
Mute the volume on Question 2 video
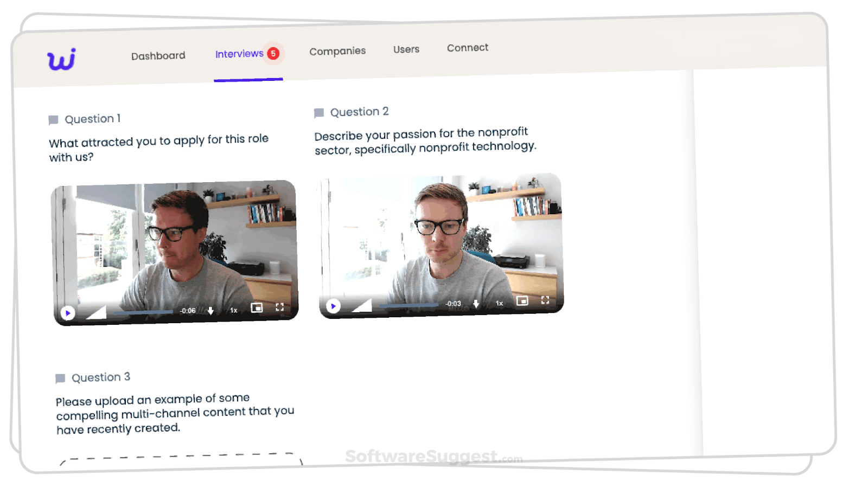tap(362, 306)
